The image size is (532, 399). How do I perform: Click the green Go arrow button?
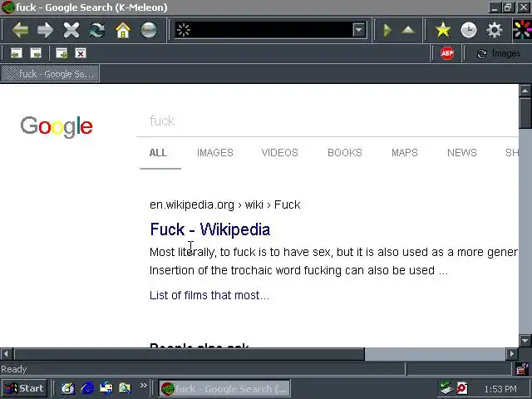[x=387, y=30]
